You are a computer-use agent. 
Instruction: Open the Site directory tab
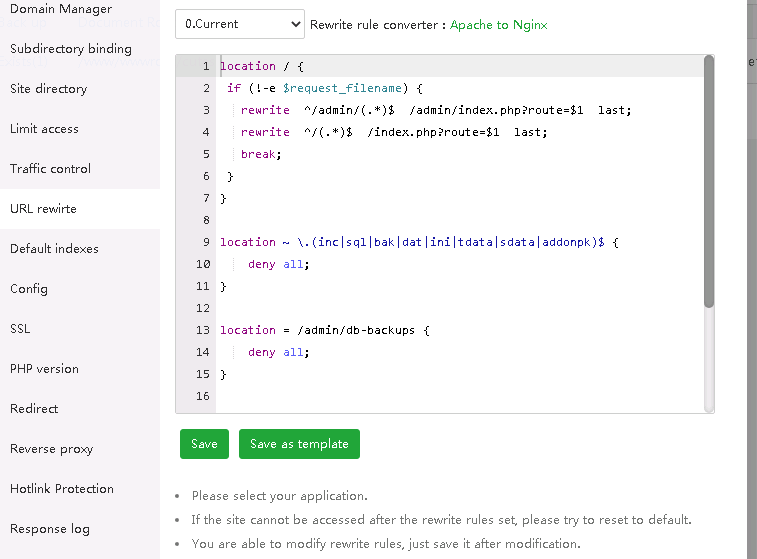(48, 89)
